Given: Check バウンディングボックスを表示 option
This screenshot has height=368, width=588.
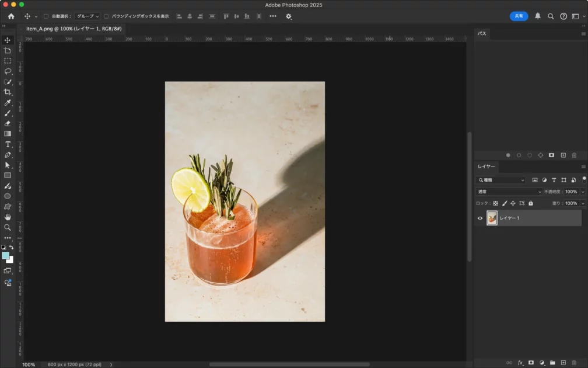Looking at the screenshot, I should pos(106,16).
